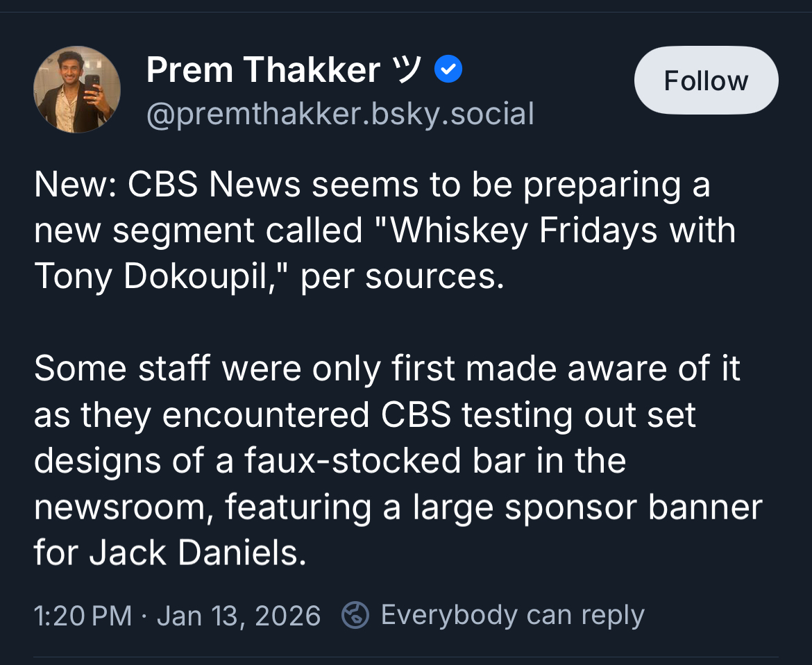Click the blue verified checkmark badge

coord(448,69)
